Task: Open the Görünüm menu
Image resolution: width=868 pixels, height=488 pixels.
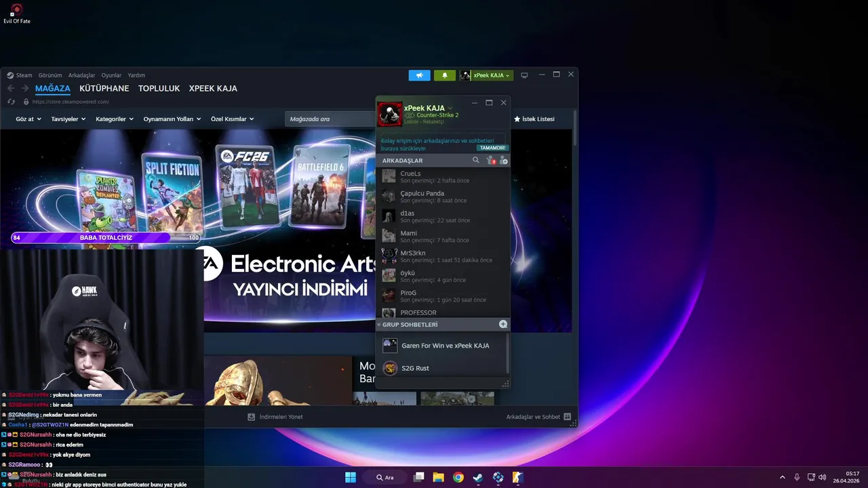Action: (x=50, y=75)
